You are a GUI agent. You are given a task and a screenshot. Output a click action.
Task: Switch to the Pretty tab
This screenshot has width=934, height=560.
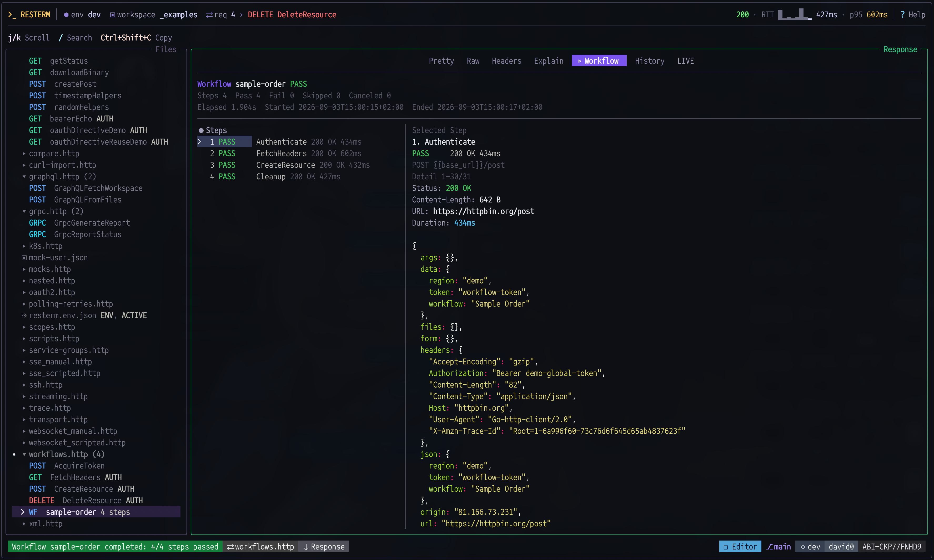coord(441,61)
